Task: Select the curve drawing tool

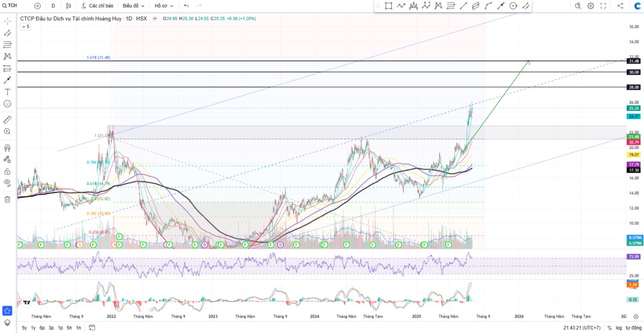Action: pos(488,6)
